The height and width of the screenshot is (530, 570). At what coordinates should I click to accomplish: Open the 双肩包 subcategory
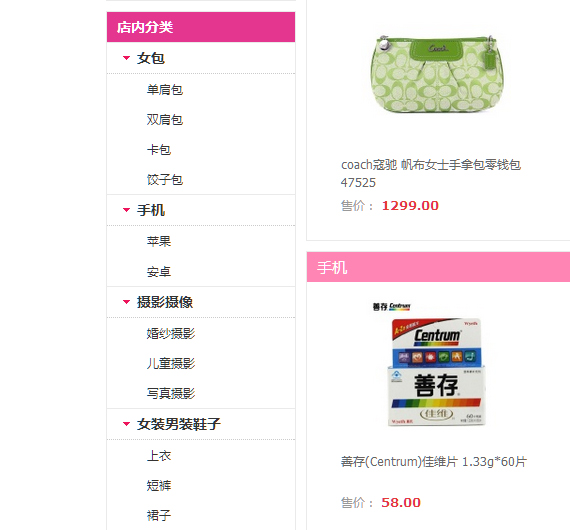165,120
